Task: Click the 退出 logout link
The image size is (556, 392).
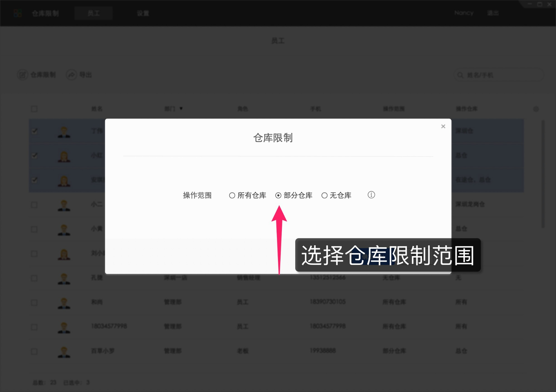Action: coord(493,13)
